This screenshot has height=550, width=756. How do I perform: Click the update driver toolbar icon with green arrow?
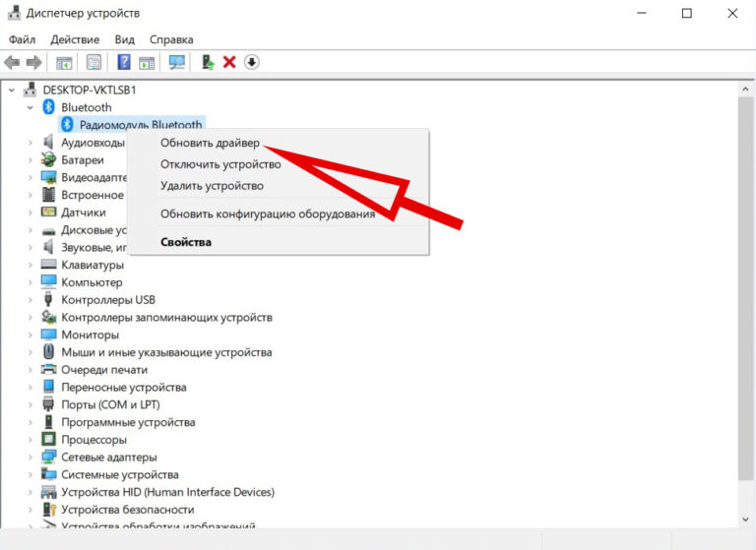208,62
